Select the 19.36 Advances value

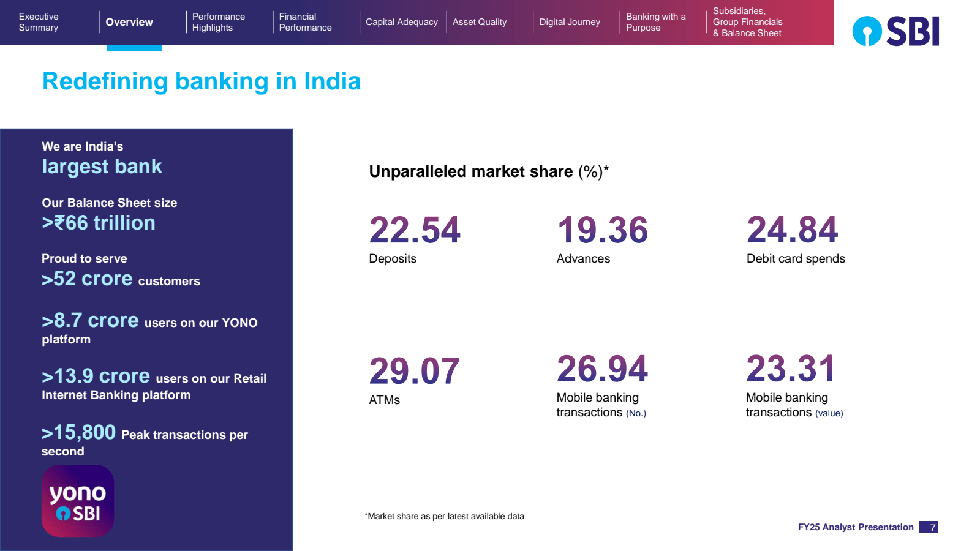(x=603, y=230)
